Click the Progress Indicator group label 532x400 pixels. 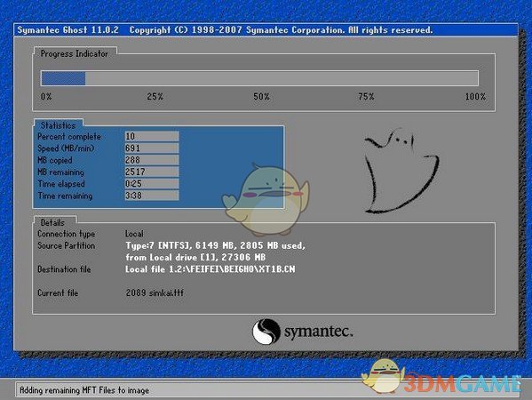tap(75, 53)
